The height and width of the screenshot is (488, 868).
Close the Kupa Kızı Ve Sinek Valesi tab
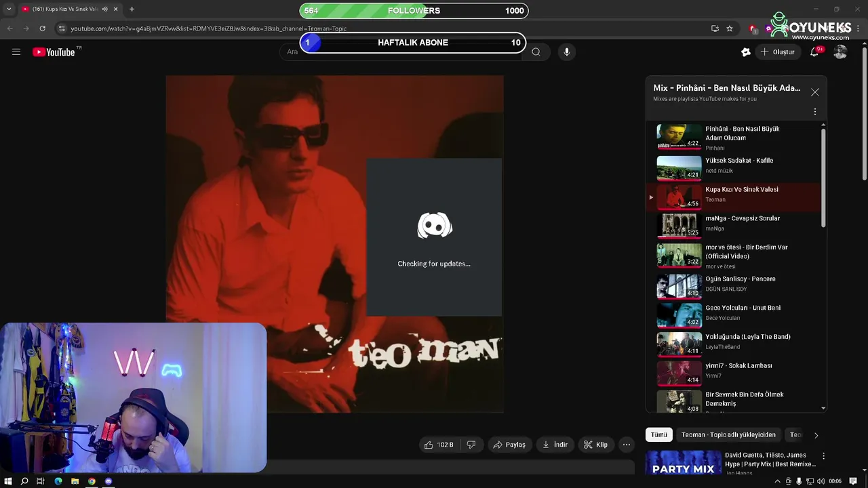[116, 9]
